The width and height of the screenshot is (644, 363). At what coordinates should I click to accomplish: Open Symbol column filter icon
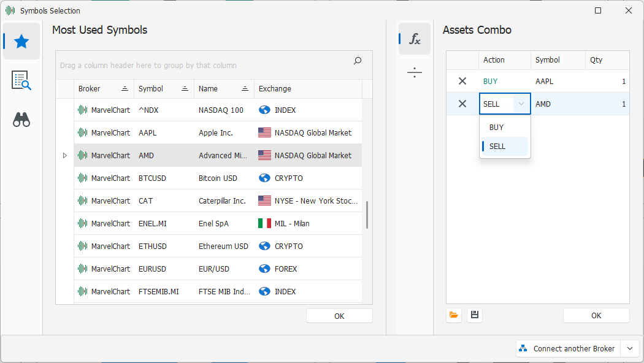185,89
